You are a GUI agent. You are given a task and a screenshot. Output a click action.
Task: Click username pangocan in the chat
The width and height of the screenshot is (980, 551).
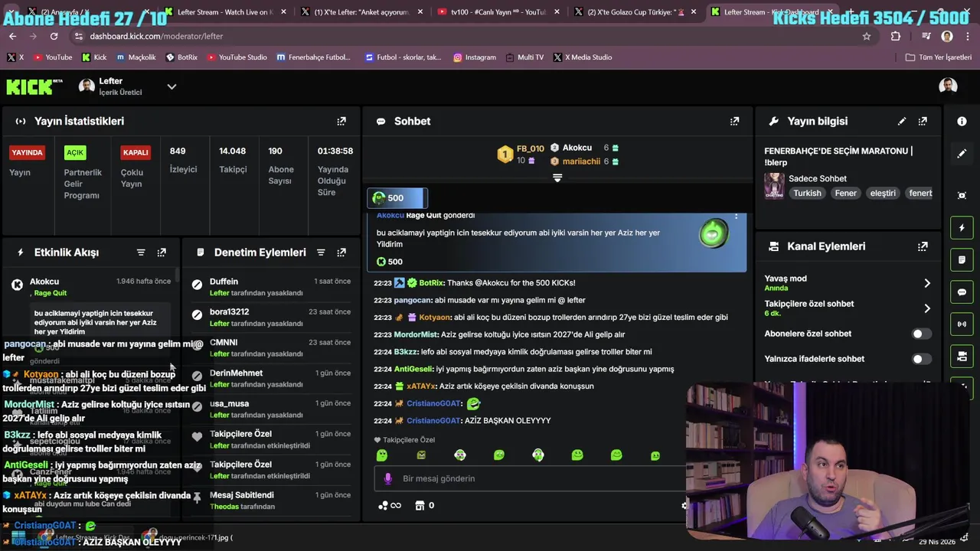coord(413,300)
